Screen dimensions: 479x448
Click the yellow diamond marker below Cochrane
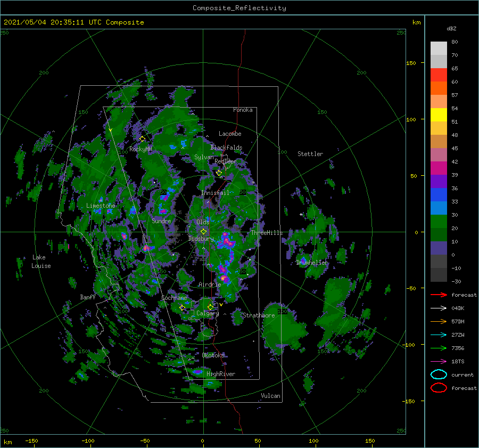(x=183, y=307)
